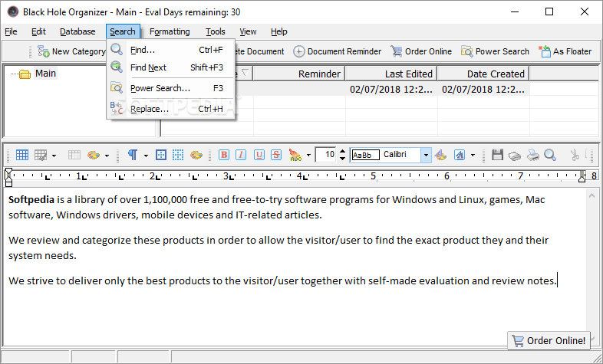This screenshot has width=603, height=364.
Task: Click the Find Next icon in menu
Action: pyautogui.click(x=117, y=67)
